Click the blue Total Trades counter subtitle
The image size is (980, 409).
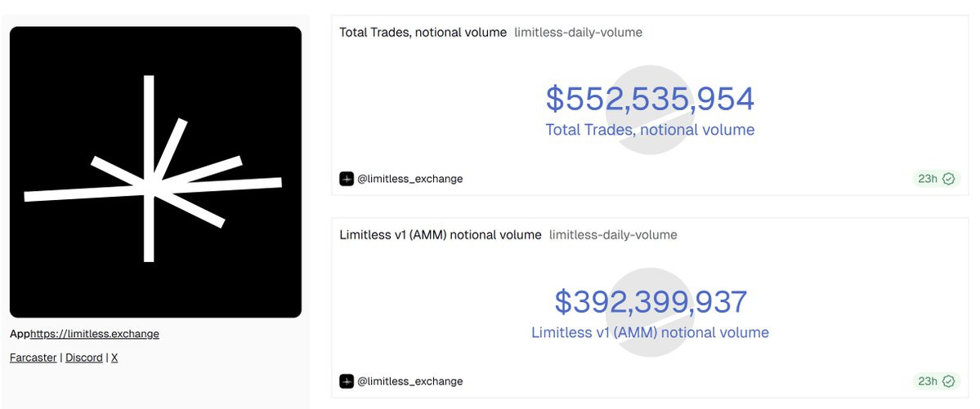click(x=650, y=130)
